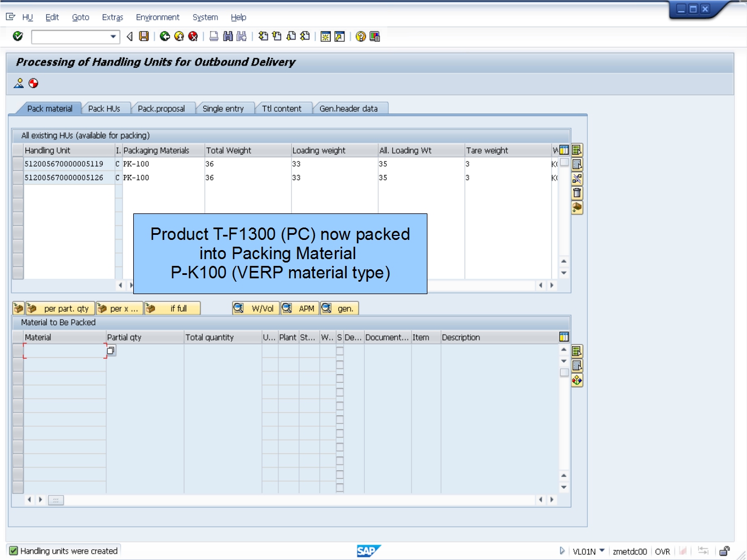The image size is (747, 560).
Task: Click the per x ... pack button
Action: coord(119,308)
